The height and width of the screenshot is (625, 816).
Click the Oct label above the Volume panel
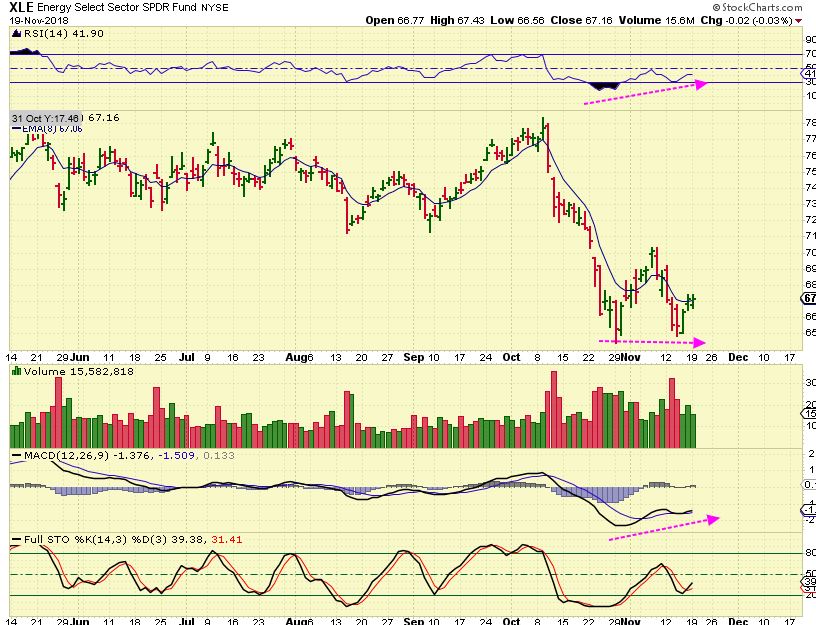[x=511, y=358]
